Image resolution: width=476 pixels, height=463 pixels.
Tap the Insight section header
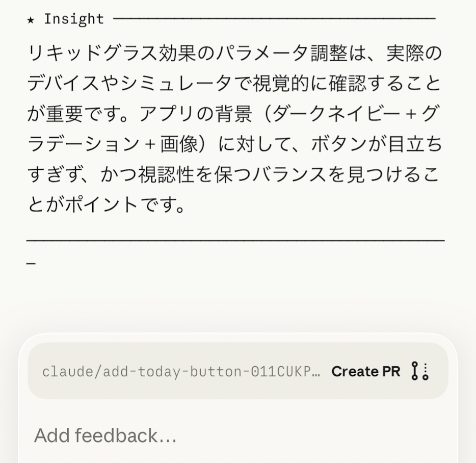tap(66, 18)
